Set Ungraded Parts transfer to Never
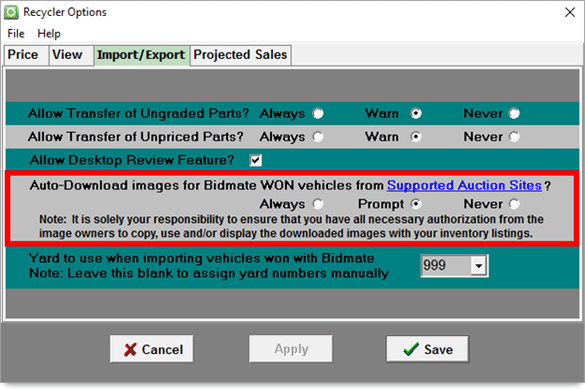The height and width of the screenshot is (391, 585). (x=514, y=113)
